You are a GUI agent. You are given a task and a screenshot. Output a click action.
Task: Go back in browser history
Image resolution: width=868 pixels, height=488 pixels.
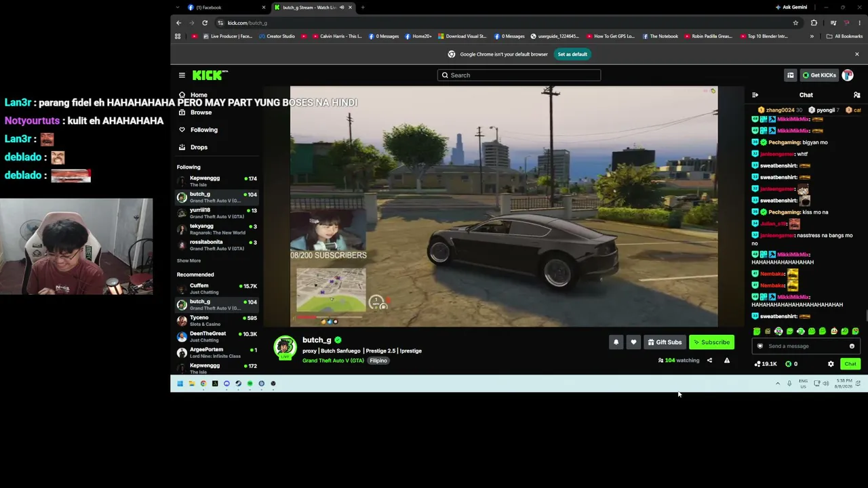(x=179, y=23)
